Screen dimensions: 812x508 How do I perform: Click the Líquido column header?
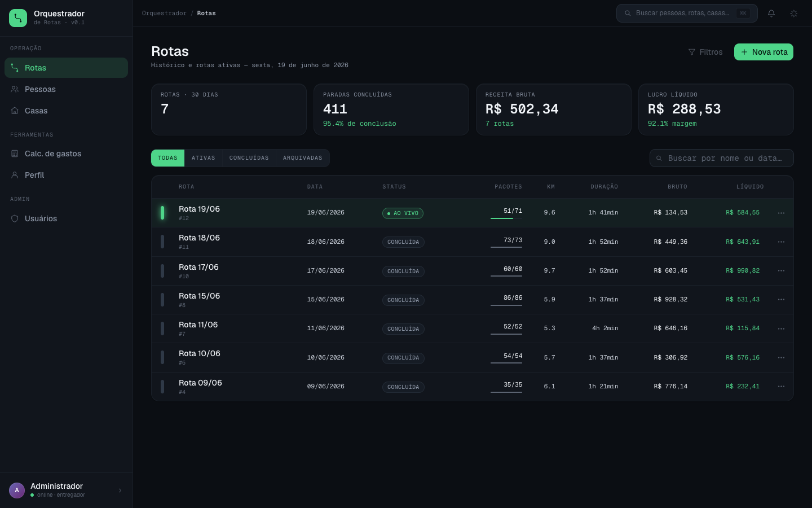tap(750, 187)
